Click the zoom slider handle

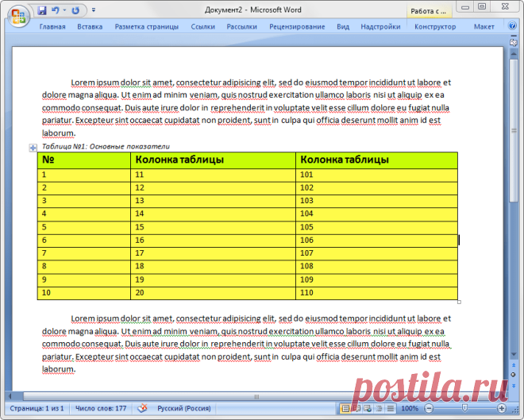click(464, 408)
